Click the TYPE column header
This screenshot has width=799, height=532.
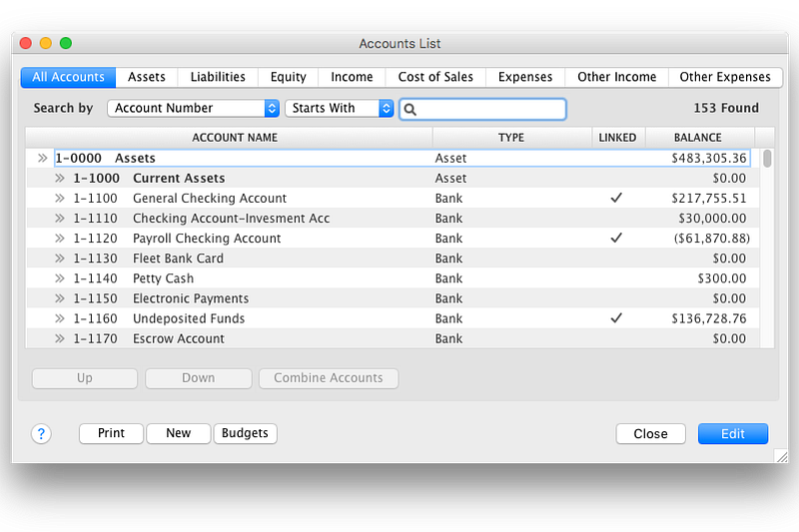tap(511, 138)
